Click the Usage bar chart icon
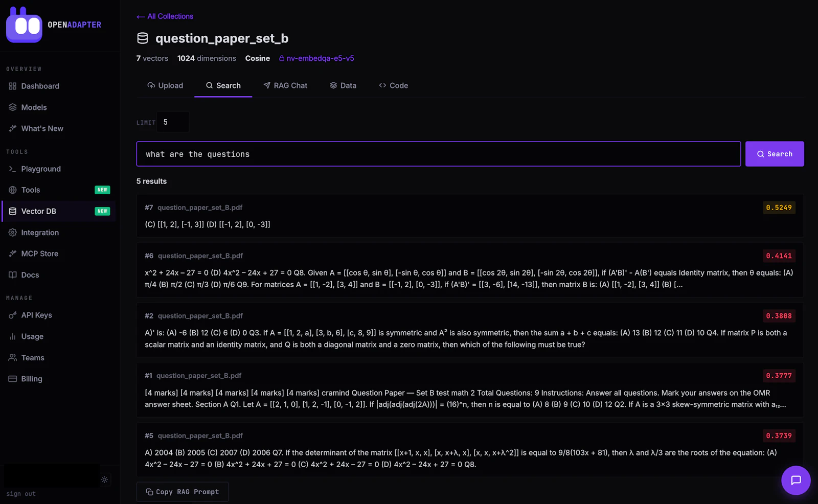 tap(13, 336)
